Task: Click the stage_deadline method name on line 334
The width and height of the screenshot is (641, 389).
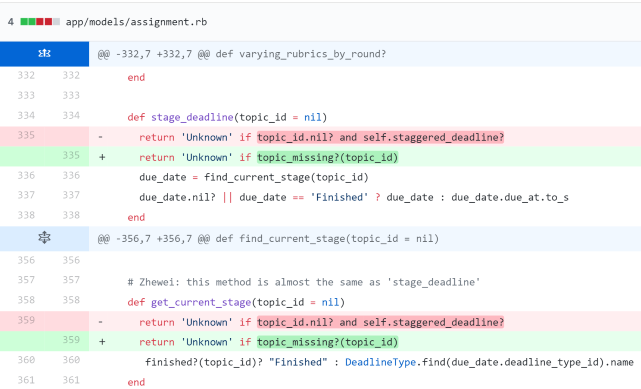Action: click(x=192, y=117)
